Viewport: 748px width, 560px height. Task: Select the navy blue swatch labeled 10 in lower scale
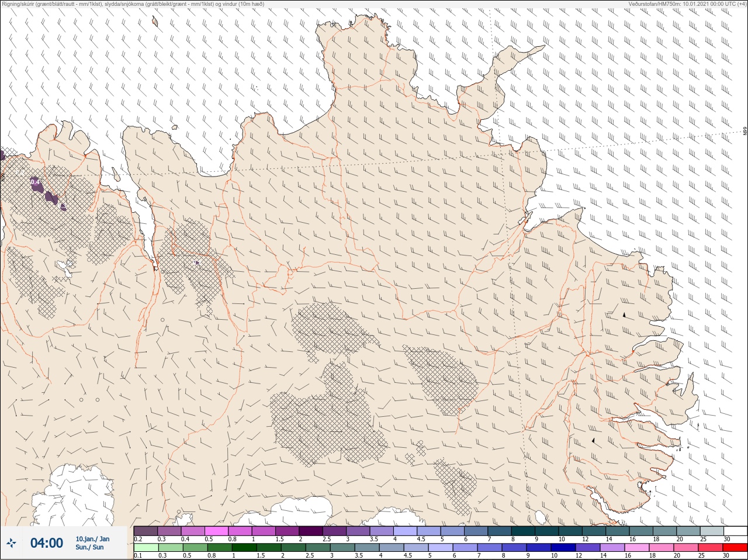pos(564,548)
